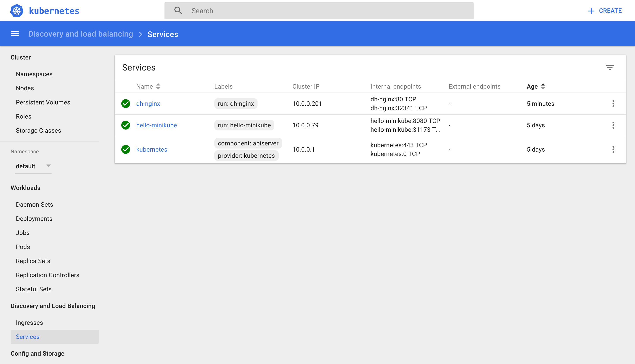Click the 'provider: kubernetes' label chip
Image resolution: width=635 pixels, height=364 pixels.
tap(246, 156)
